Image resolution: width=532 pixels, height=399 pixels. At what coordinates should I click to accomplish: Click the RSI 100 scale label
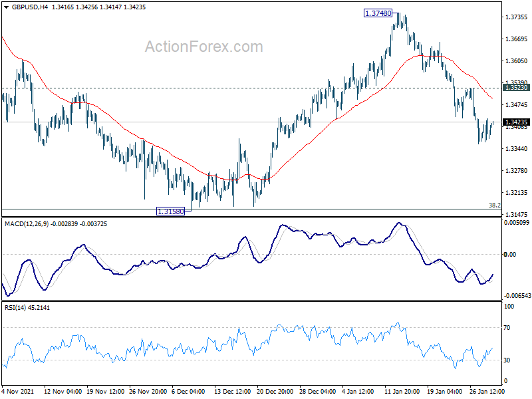click(509, 307)
